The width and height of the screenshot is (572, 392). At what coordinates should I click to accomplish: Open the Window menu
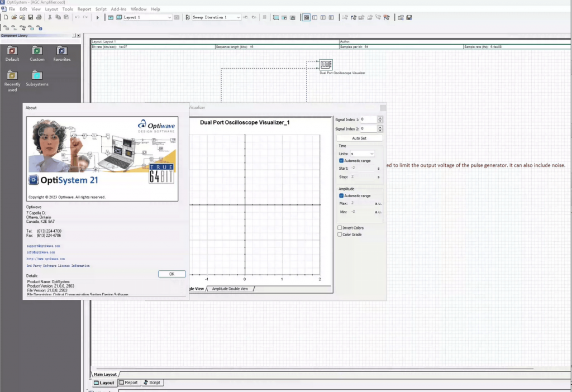tap(139, 9)
